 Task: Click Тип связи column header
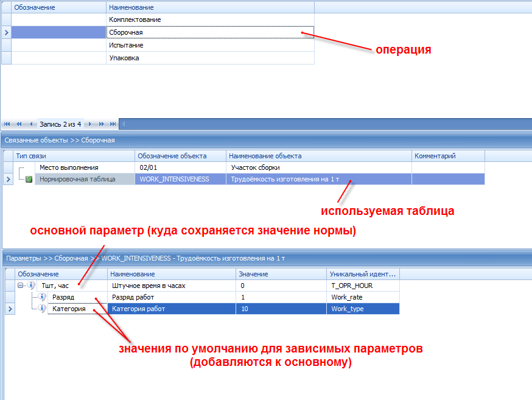[74, 156]
